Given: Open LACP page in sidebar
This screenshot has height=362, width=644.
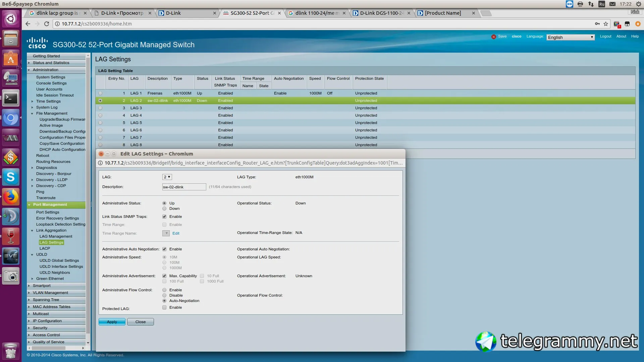Looking at the screenshot, I should pyautogui.click(x=45, y=248).
